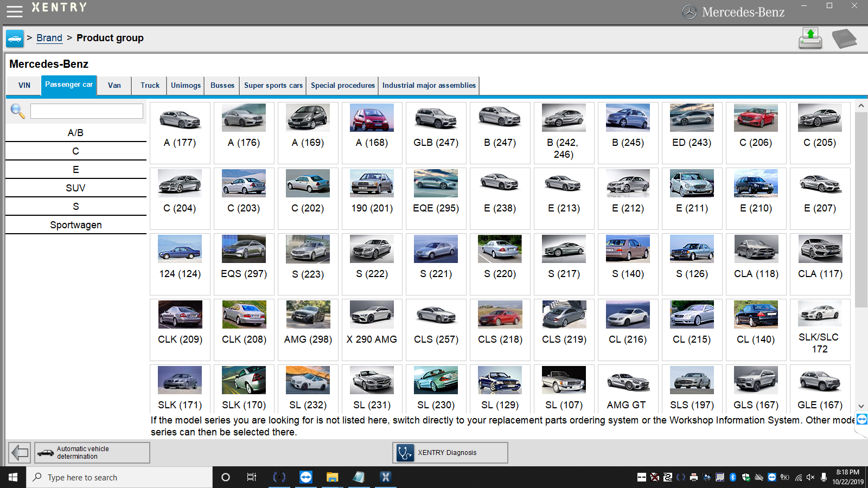
Task: Click the blue car home icon
Action: coord(15,38)
